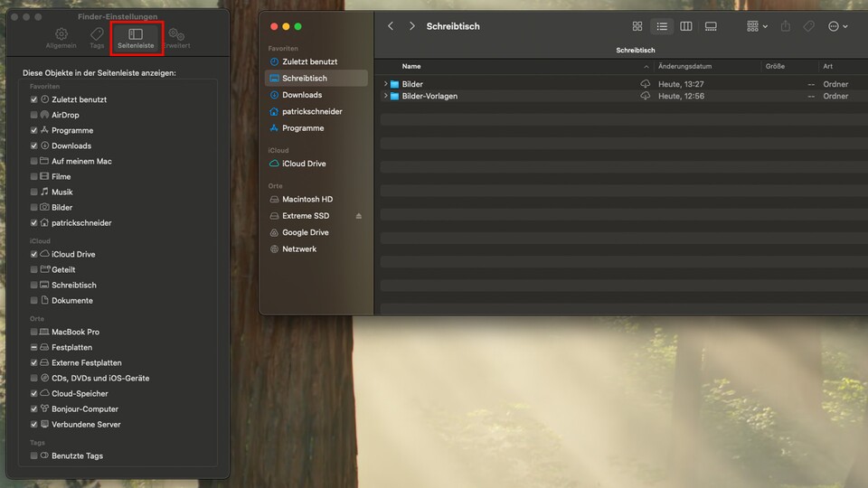Go back with the back arrow
868x488 pixels.
pos(391,27)
